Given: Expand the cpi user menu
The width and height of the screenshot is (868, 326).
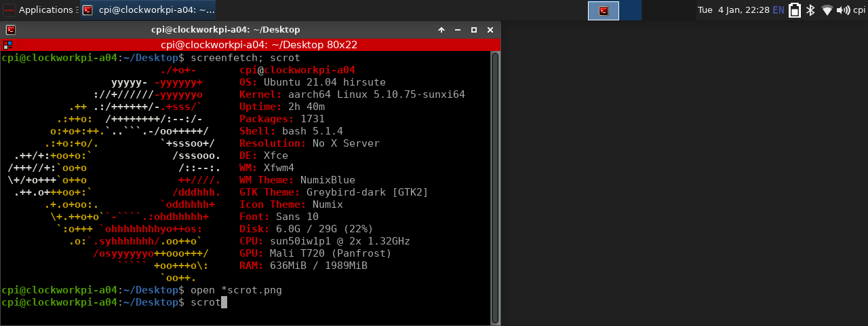Looking at the screenshot, I should pyautogui.click(x=859, y=10).
